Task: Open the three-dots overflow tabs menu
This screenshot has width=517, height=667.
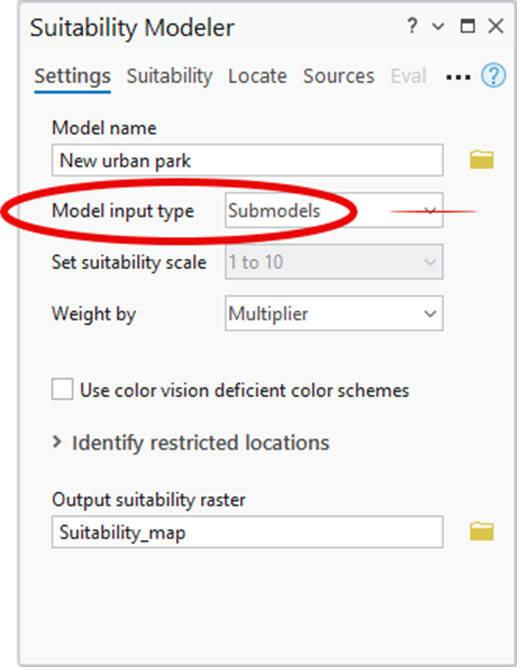Action: (x=458, y=78)
